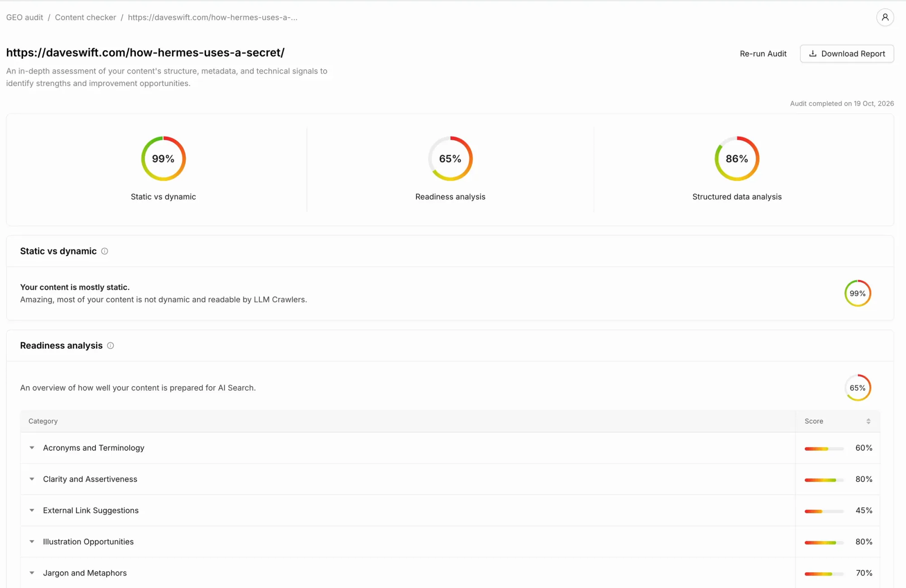Click info icon next to Static vs dynamic
Viewport: 906px width, 588px height.
(x=105, y=251)
